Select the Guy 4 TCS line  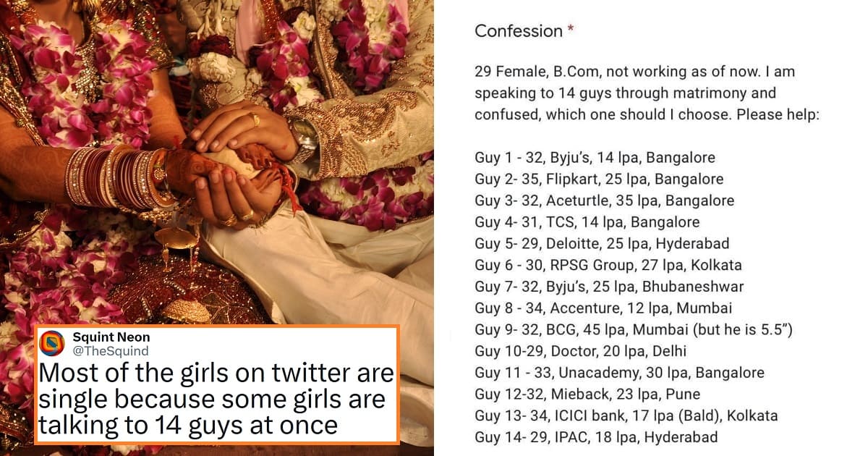[587, 222]
